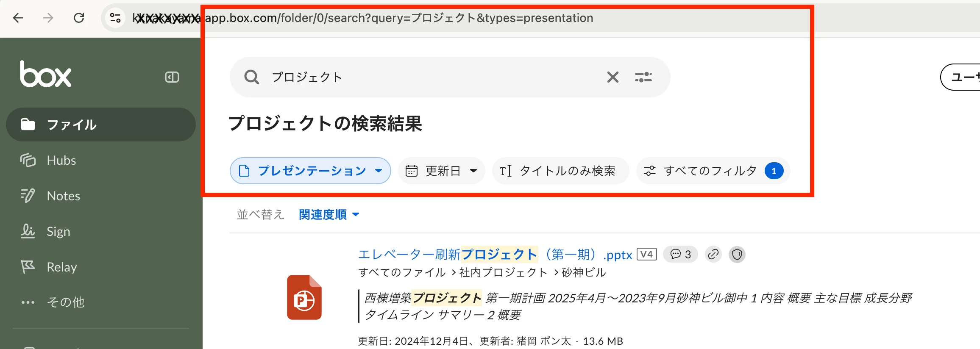Go to すべてのファイル breadcrumb

(x=402, y=272)
